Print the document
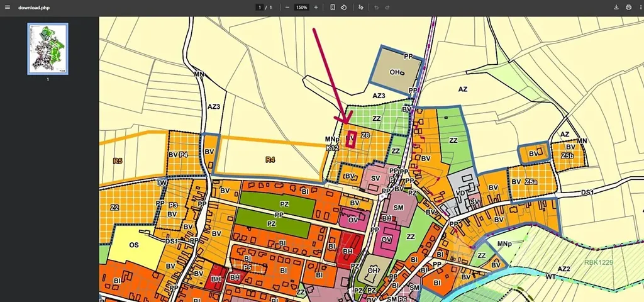The width and height of the screenshot is (644, 302). 628,8
